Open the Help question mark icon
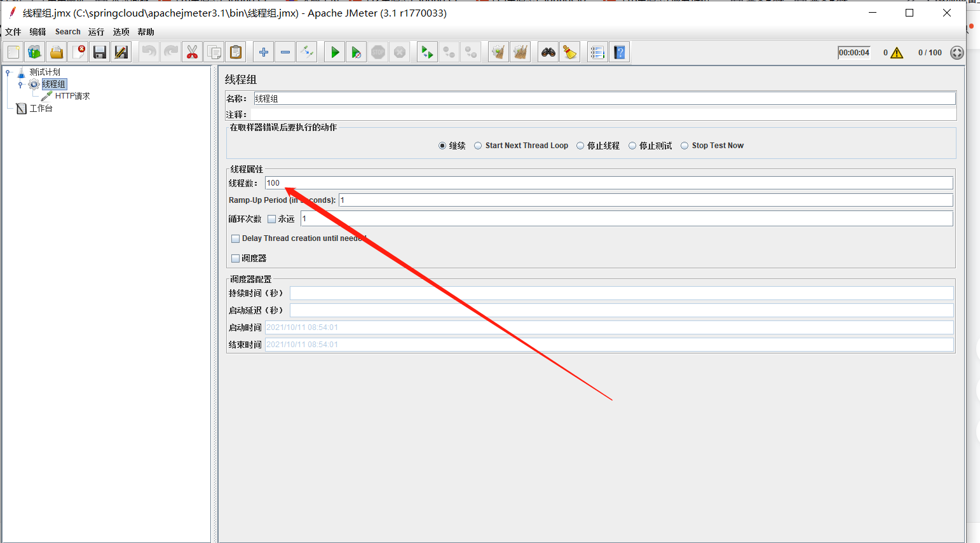The width and height of the screenshot is (980, 543). pyautogui.click(x=620, y=52)
